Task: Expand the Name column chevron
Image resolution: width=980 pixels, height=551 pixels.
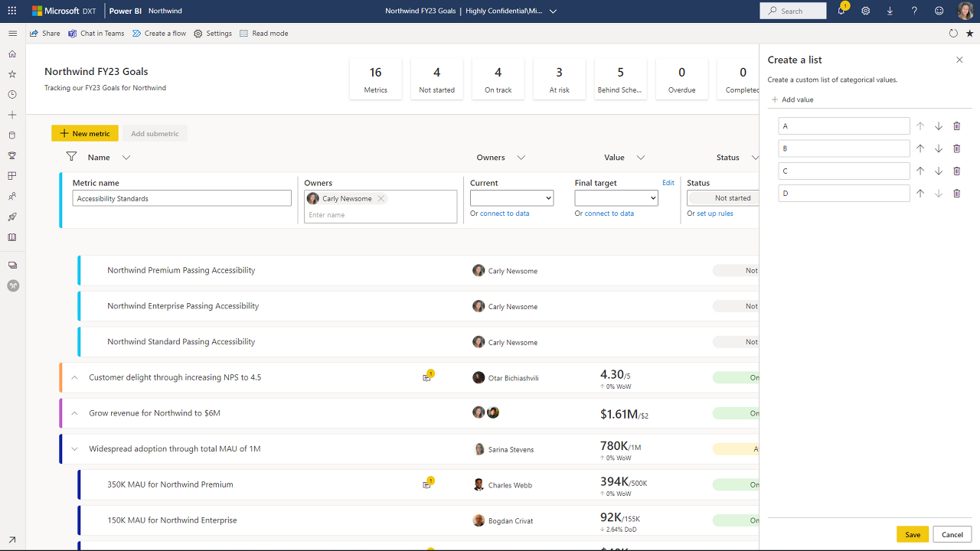Action: (126, 158)
